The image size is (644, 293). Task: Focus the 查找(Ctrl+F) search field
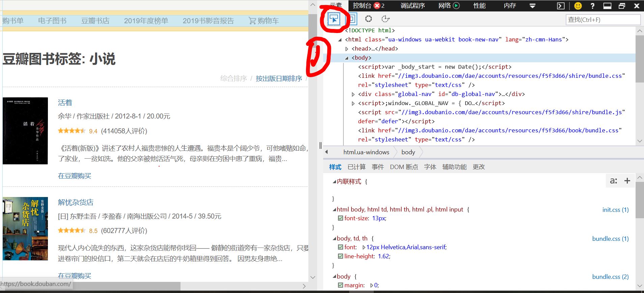tap(603, 20)
